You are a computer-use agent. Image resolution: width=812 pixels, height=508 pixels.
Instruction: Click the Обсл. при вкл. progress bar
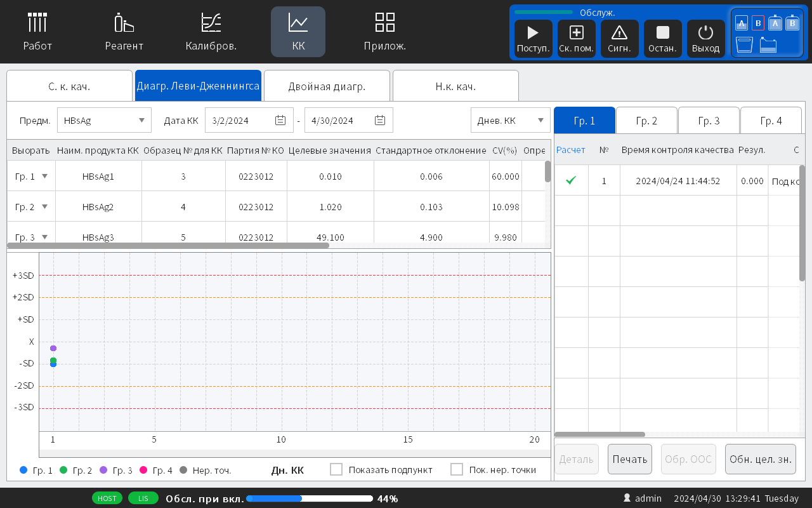coord(310,498)
